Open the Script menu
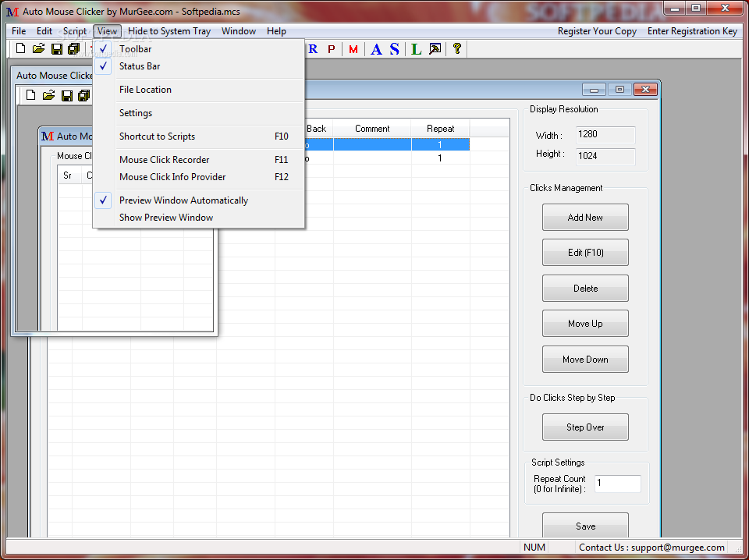749x560 pixels. point(75,31)
